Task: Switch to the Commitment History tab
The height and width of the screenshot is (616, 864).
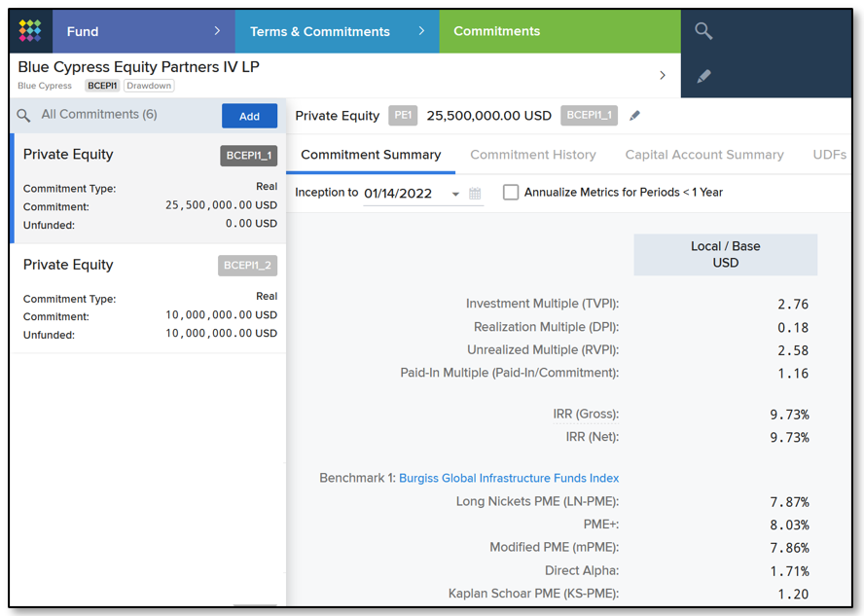Action: point(533,155)
